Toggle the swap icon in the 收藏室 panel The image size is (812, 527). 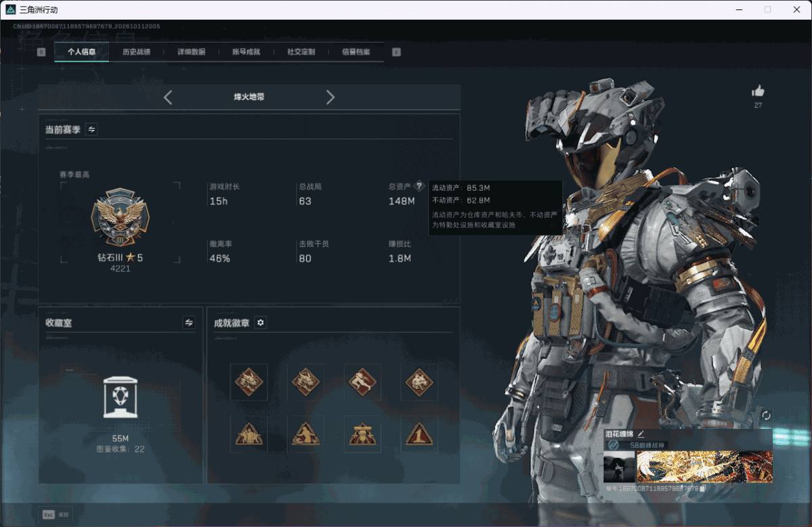tap(189, 323)
